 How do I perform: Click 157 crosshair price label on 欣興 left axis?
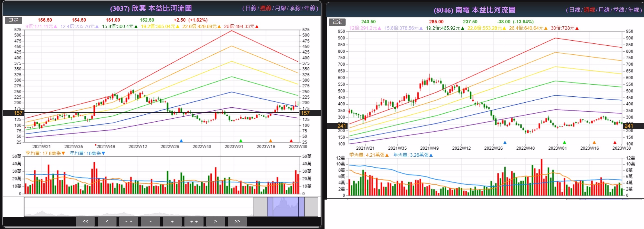click(x=13, y=113)
